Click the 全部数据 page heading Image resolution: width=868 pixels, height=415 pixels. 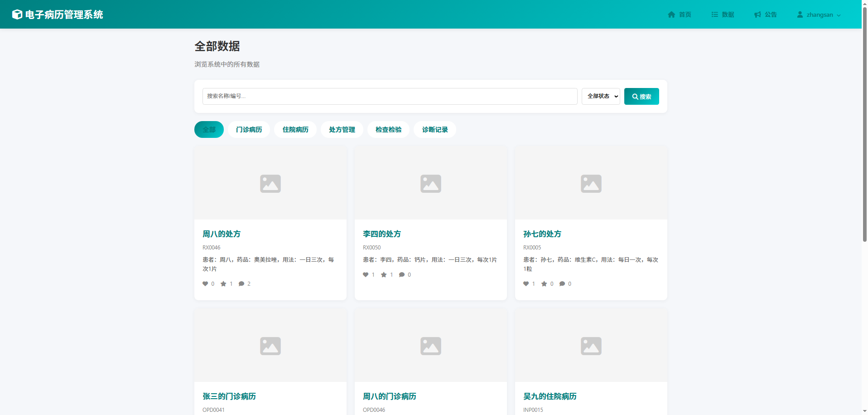(217, 46)
